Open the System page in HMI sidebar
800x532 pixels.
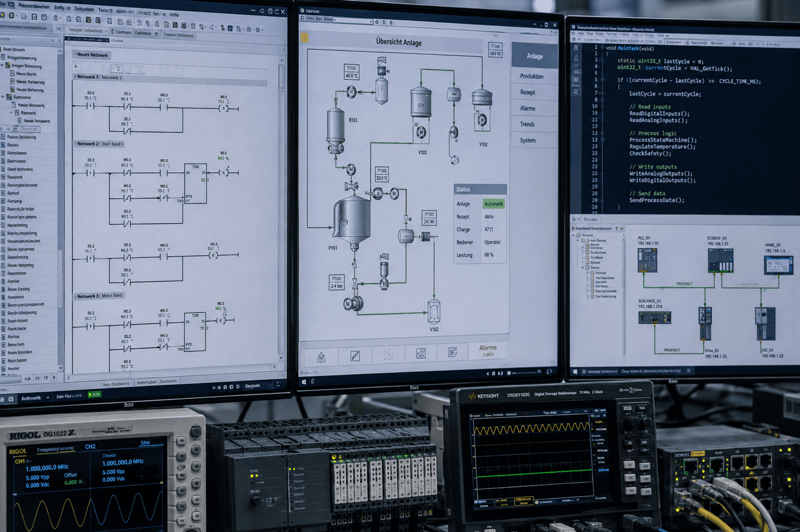point(528,140)
